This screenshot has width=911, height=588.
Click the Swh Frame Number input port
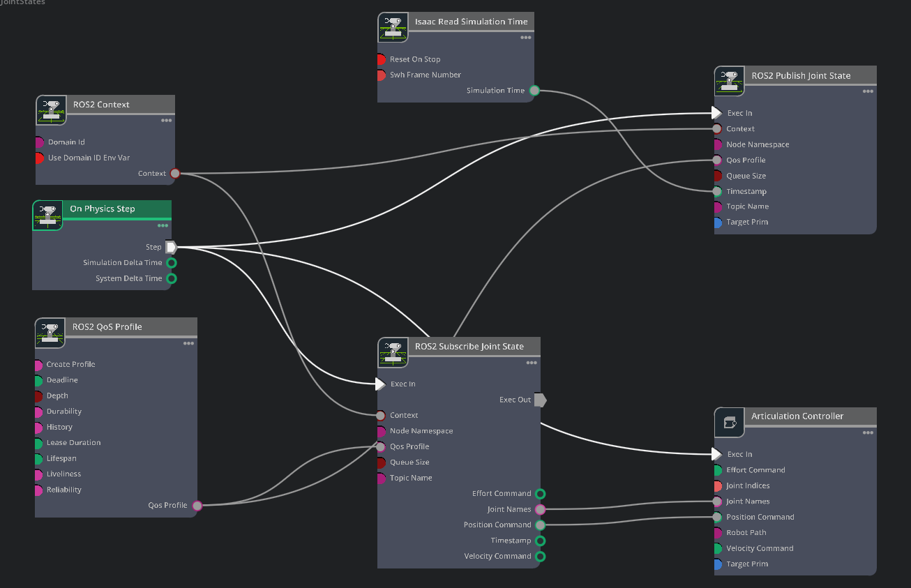click(x=382, y=75)
